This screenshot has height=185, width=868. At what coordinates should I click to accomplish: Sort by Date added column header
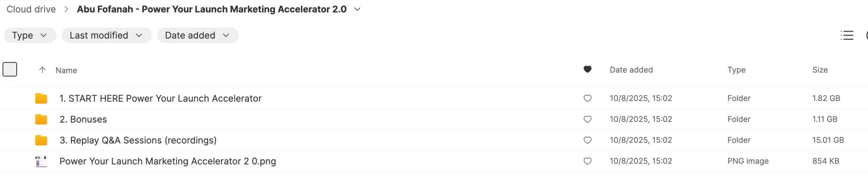(631, 70)
